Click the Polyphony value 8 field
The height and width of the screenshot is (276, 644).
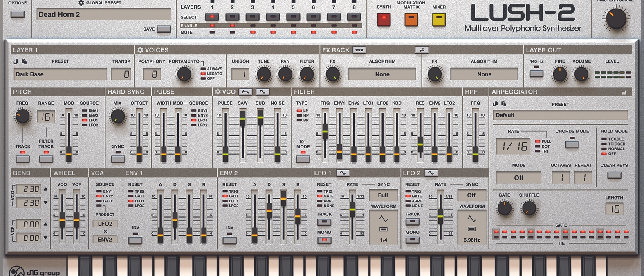pos(152,74)
